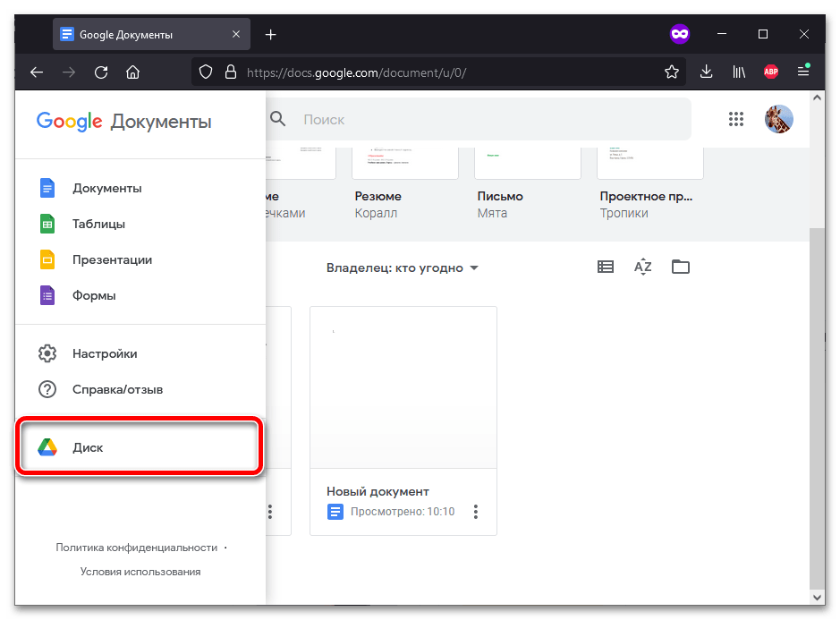The height and width of the screenshot is (620, 840).
Task: Open Firefox hamburger application menu
Action: [x=803, y=72]
